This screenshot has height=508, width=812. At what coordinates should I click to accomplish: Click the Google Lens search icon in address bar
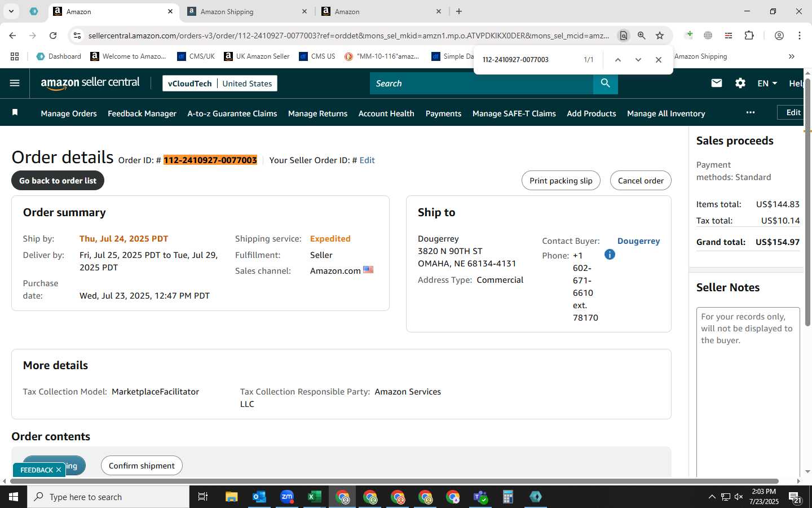tap(623, 35)
